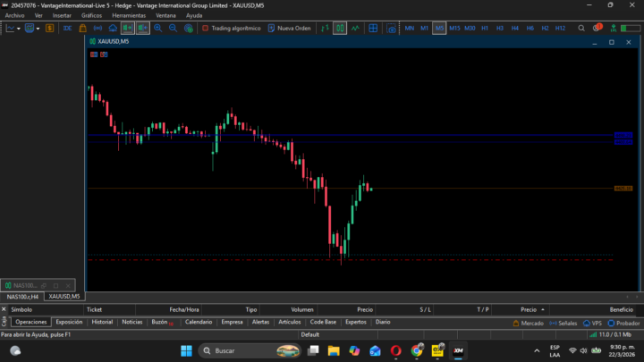Tile chart windows using grid icon
Image resolution: width=644 pixels, height=362 pixels.
[x=373, y=29]
